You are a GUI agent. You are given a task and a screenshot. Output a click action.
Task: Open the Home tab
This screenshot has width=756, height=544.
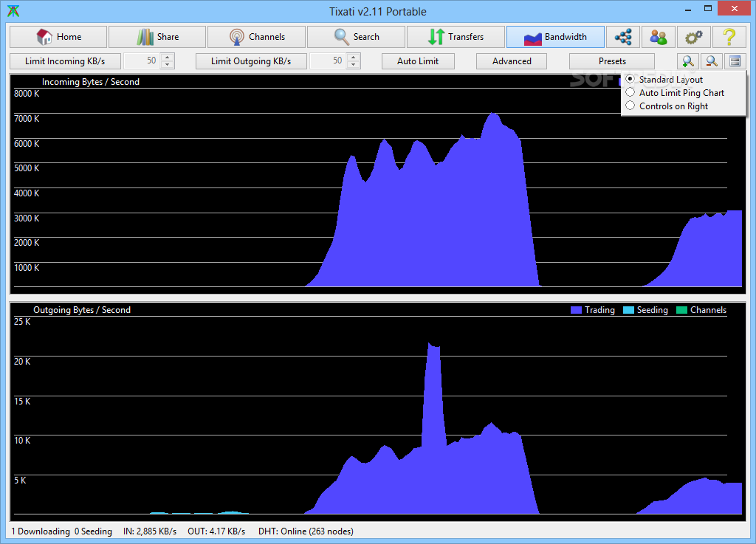(x=58, y=37)
